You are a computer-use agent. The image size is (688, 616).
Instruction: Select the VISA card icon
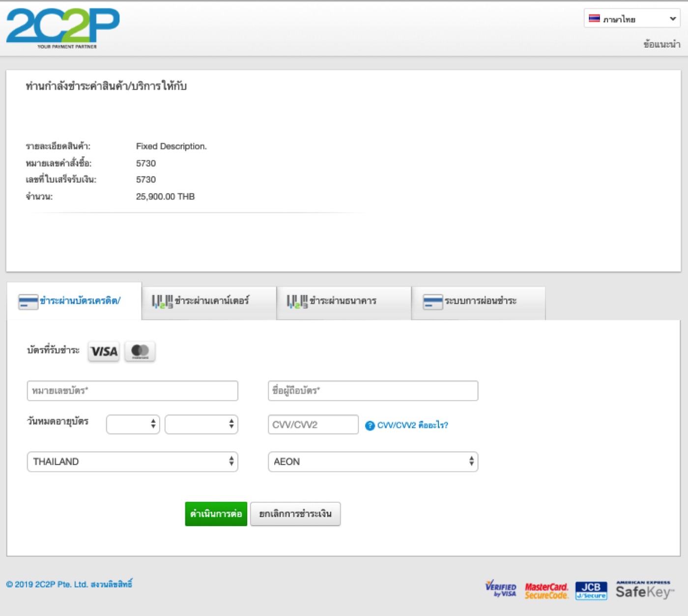tap(104, 351)
